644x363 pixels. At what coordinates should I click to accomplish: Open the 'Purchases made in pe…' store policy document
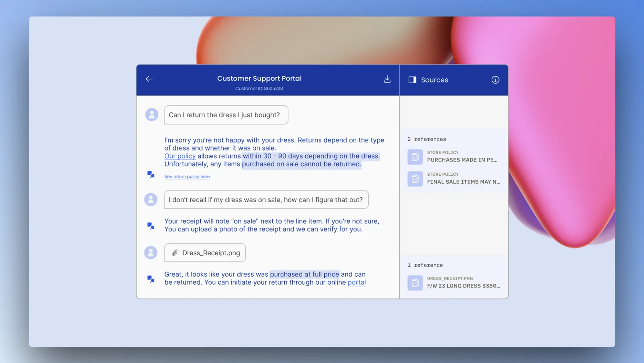[x=462, y=160]
